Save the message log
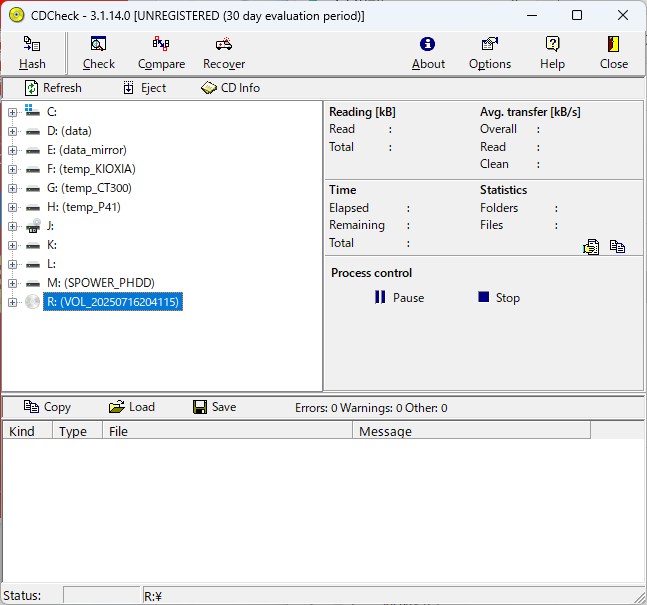The image size is (647, 605). (x=214, y=407)
